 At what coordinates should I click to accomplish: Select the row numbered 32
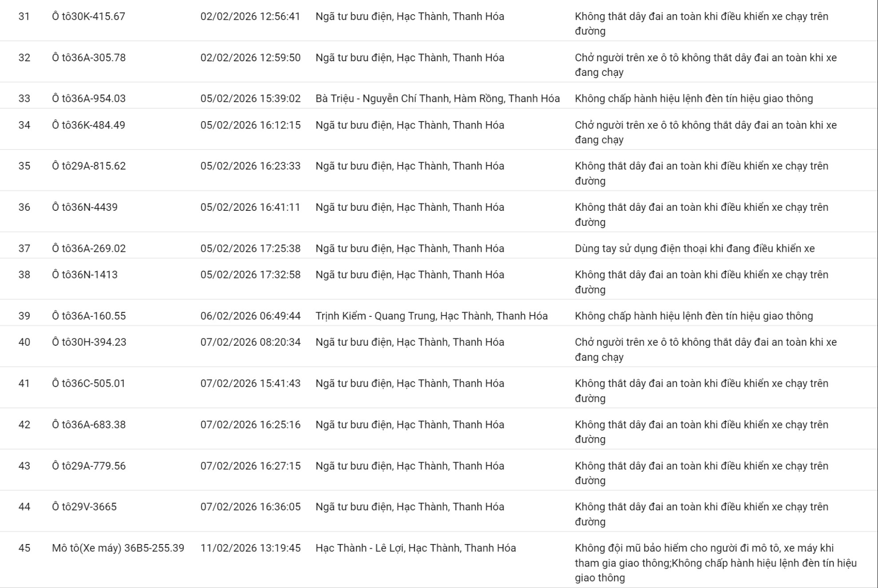[x=24, y=58]
